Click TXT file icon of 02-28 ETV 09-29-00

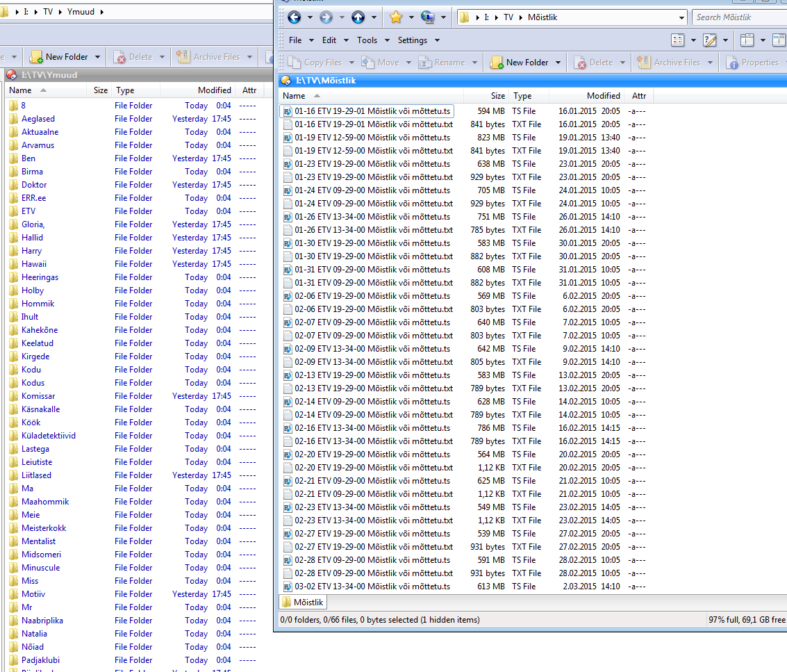click(288, 573)
